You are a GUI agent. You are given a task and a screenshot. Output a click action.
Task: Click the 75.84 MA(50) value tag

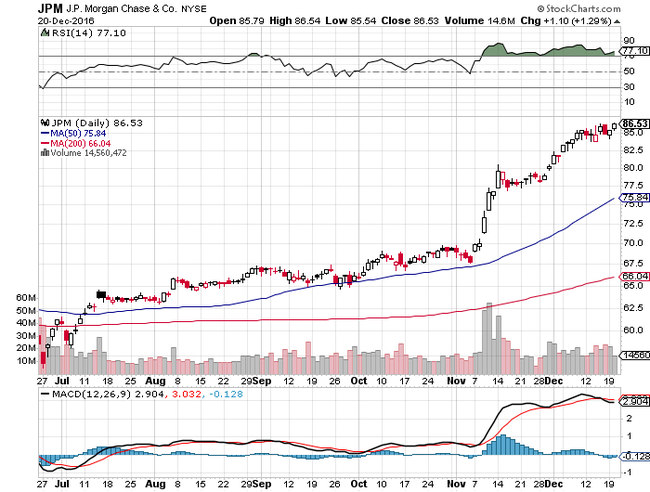[635, 197]
